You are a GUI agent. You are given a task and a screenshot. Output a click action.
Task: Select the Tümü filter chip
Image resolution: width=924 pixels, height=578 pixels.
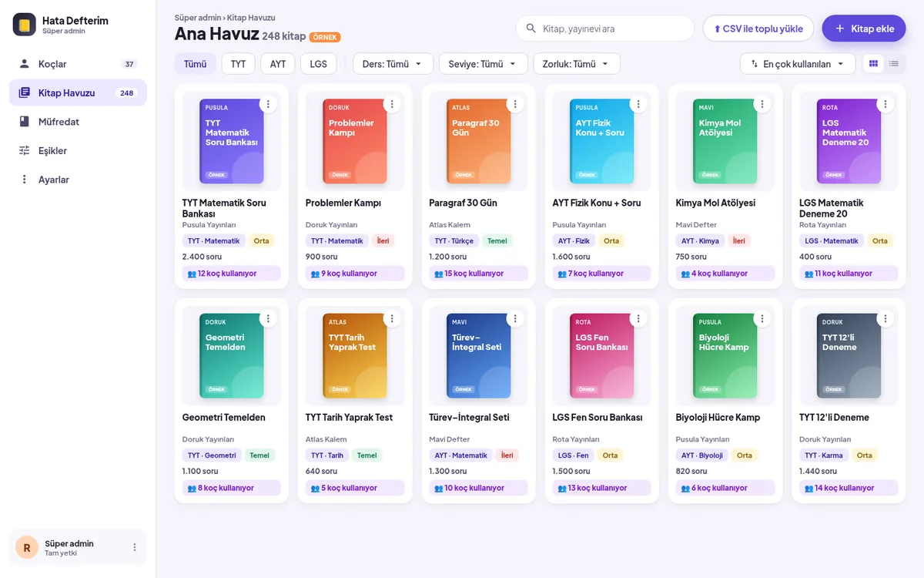tap(196, 64)
